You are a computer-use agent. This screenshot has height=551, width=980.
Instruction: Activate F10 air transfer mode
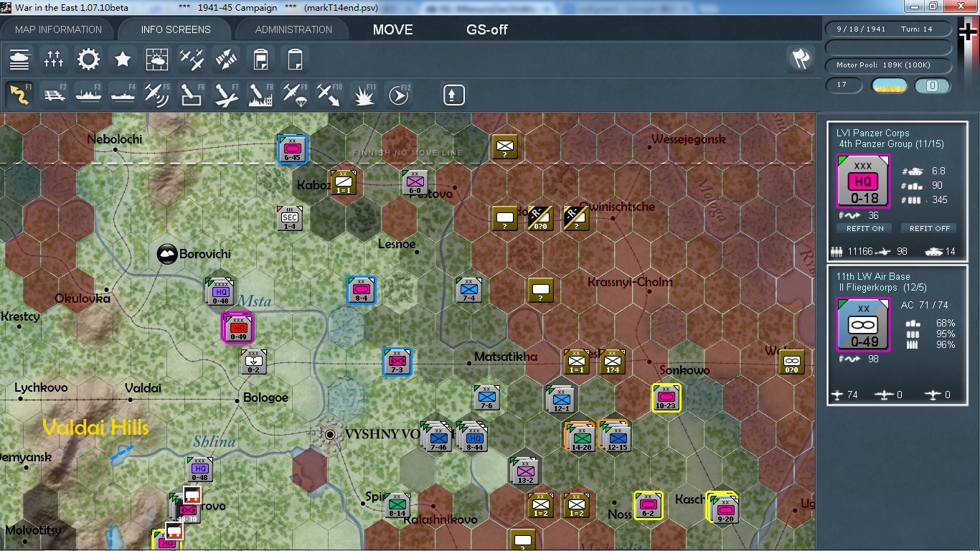329,94
